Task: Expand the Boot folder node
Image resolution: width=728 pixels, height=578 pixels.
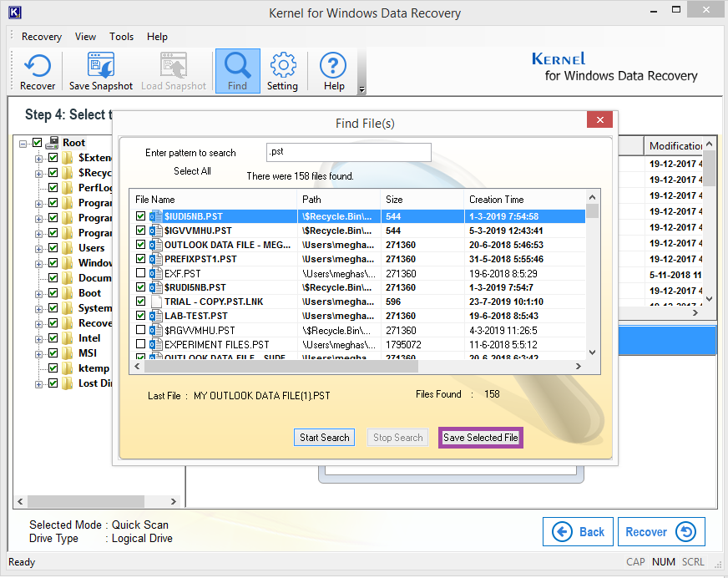Action: click(x=39, y=294)
